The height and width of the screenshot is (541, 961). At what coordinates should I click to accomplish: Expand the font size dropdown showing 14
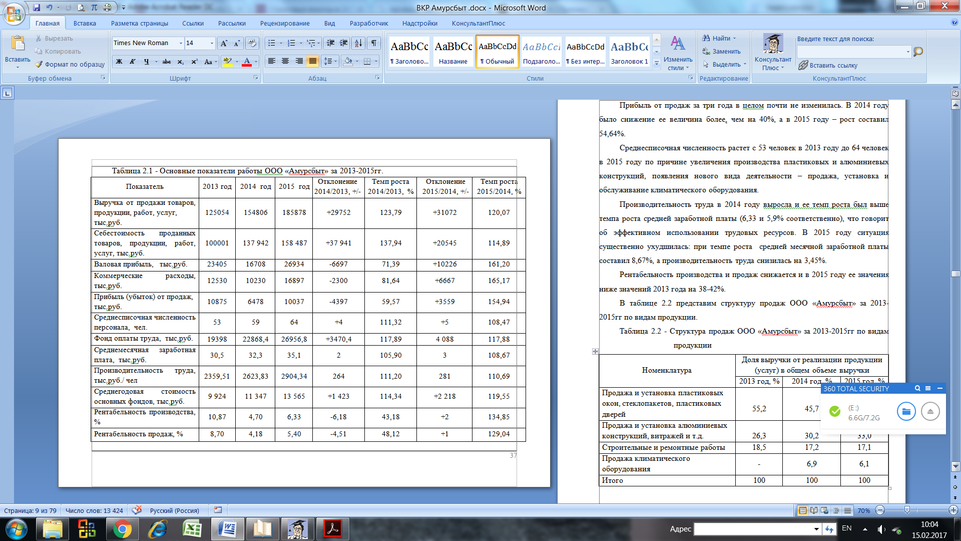click(212, 43)
